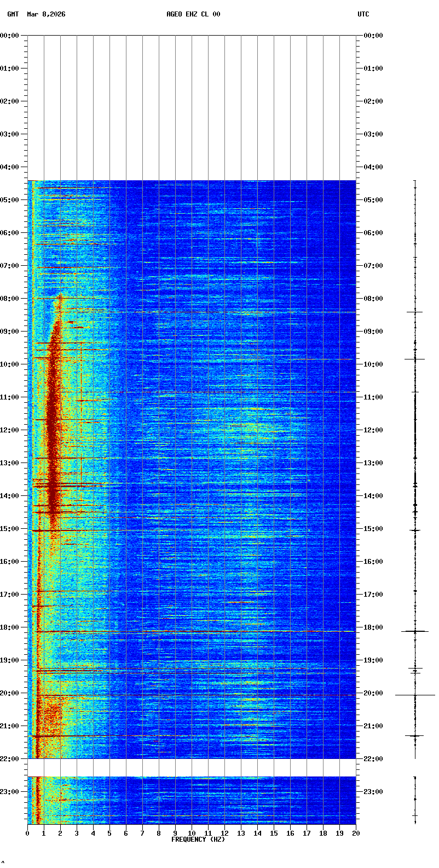Select the 18:00 label on right time axis
439x868 pixels.
pos(373,627)
